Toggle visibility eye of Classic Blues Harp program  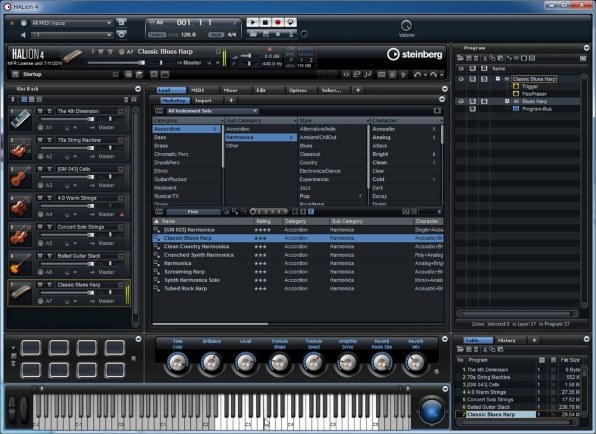coord(461,79)
